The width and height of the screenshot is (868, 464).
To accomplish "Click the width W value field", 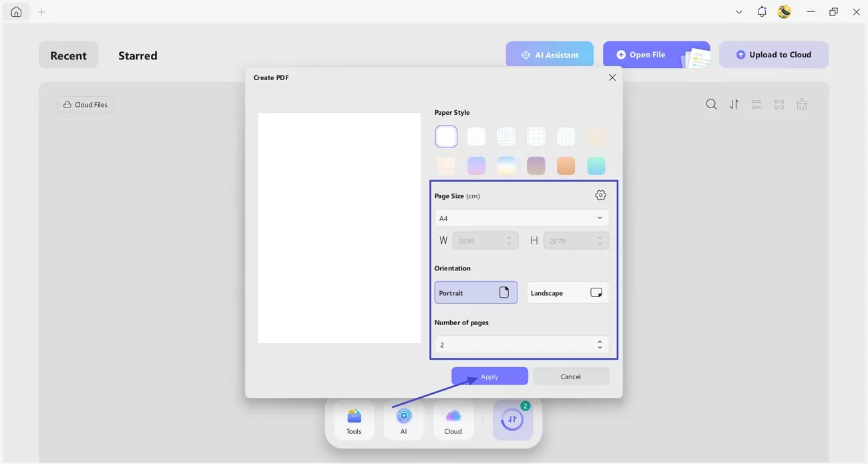I will [x=485, y=240].
